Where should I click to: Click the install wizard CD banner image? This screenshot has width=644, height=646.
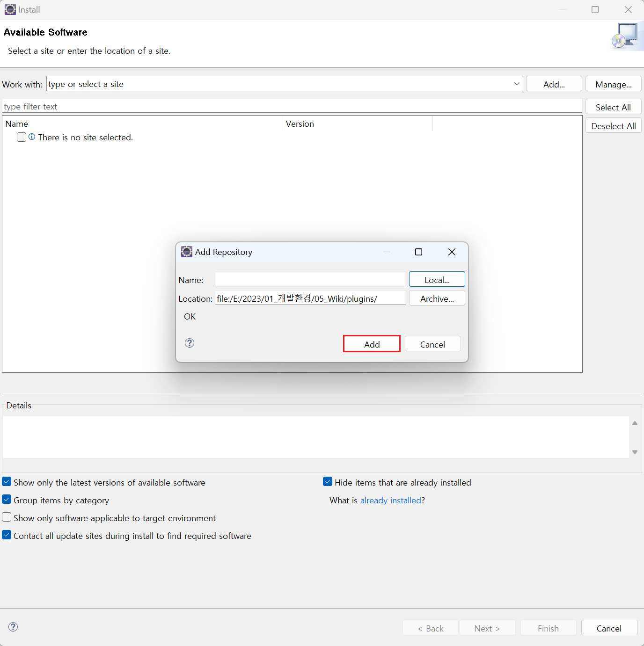coord(626,36)
